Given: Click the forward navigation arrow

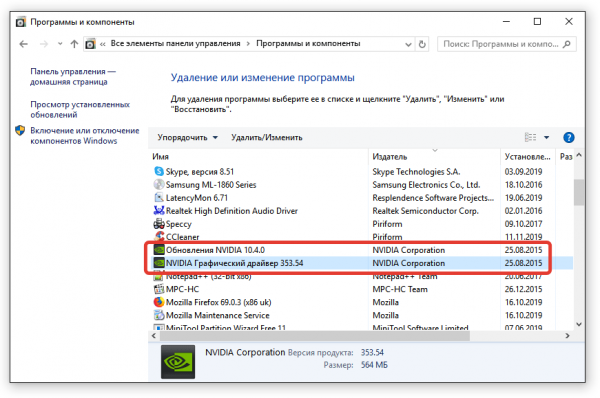Looking at the screenshot, I should click(44, 44).
